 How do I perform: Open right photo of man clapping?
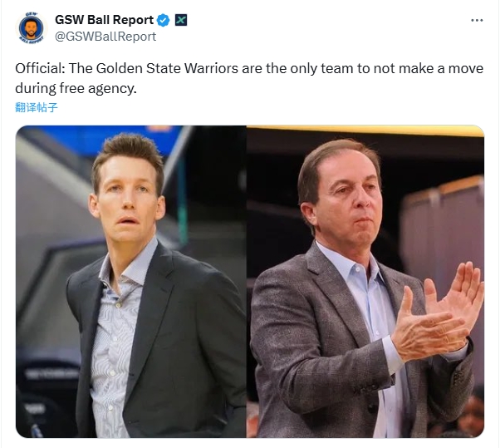pos(365,282)
